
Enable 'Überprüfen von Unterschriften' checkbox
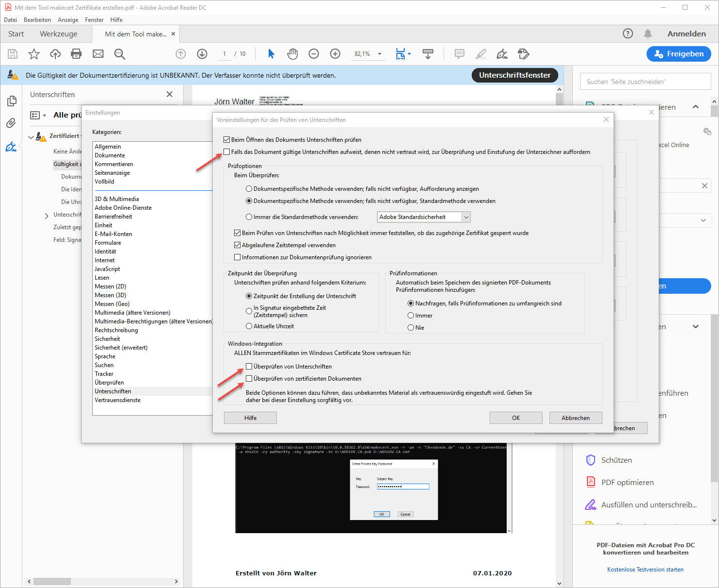point(249,367)
